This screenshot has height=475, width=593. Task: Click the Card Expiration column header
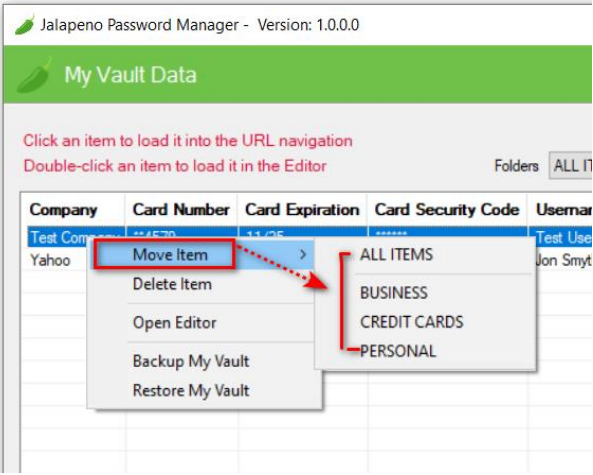click(x=302, y=210)
